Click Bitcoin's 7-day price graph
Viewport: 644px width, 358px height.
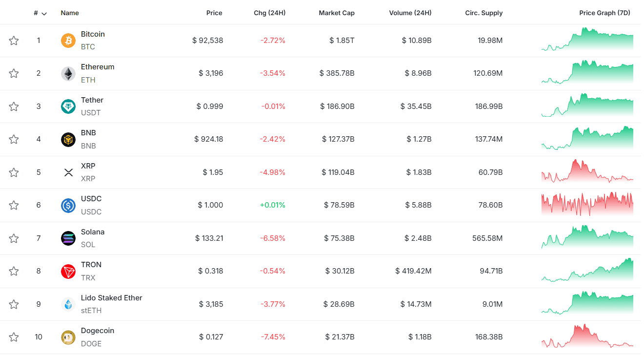[587, 41]
